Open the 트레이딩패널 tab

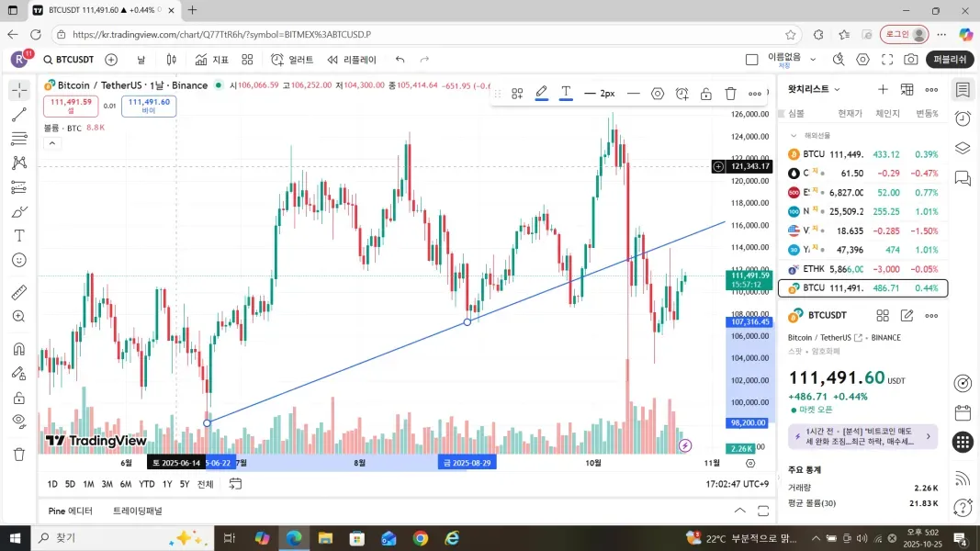tap(138, 511)
